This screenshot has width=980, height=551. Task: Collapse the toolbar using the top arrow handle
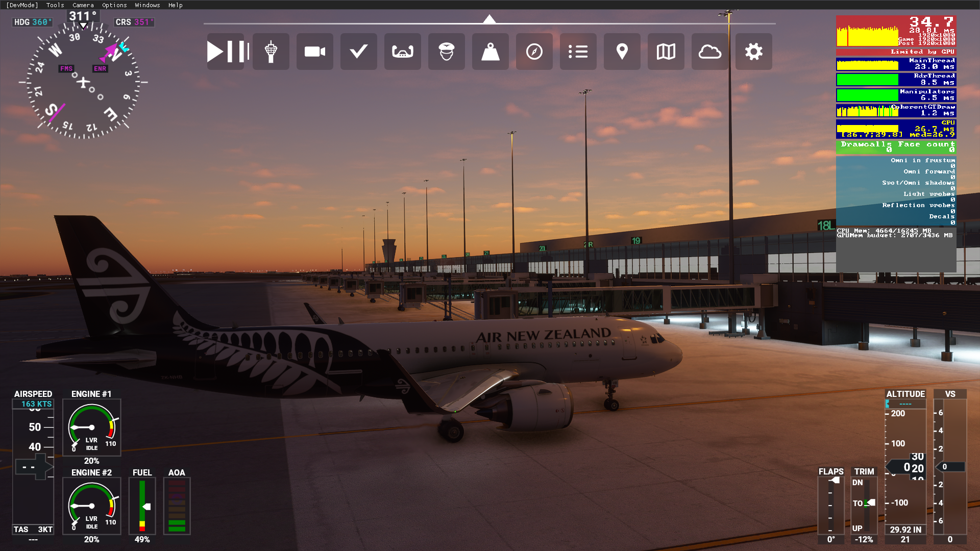[489, 19]
